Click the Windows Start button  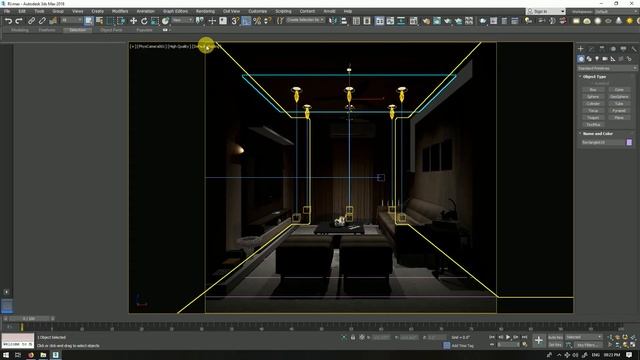pyautogui.click(x=6, y=355)
